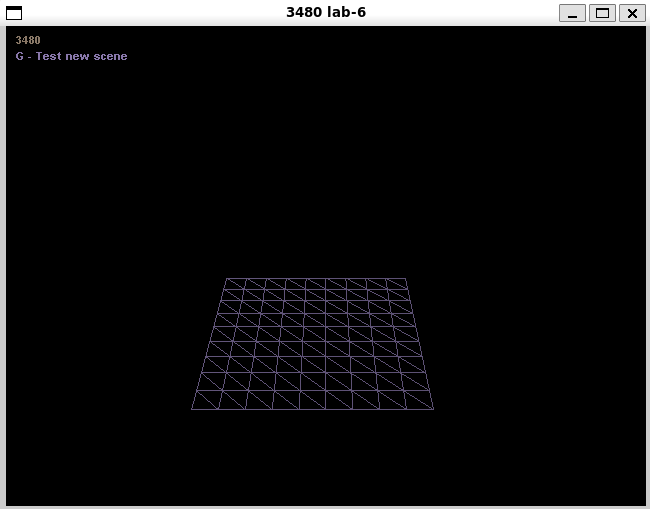This screenshot has height=509, width=650.
Task: Click the "G - Test new scene" hint
Action: coord(71,56)
